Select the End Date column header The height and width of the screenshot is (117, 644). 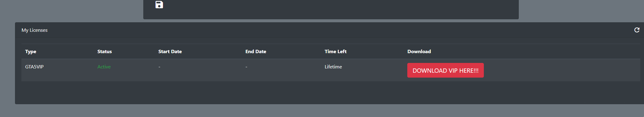click(256, 51)
